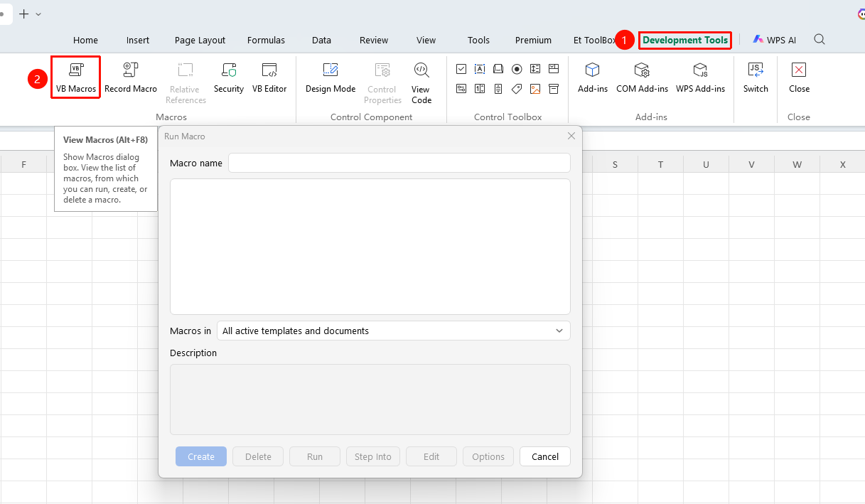Go to the Formulas tab
This screenshot has width=865, height=504.
(266, 41)
